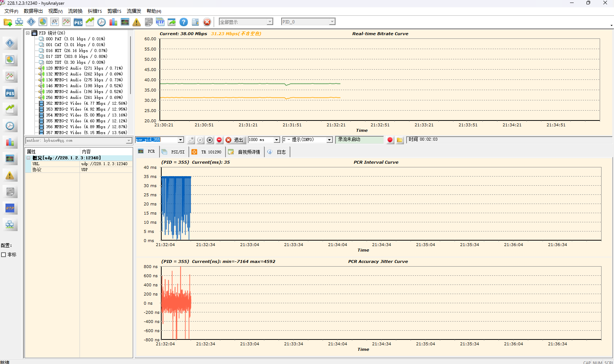Select the 355 MPEG-2 Video tree item
Viewport: 614px width, 364px height.
86,121
